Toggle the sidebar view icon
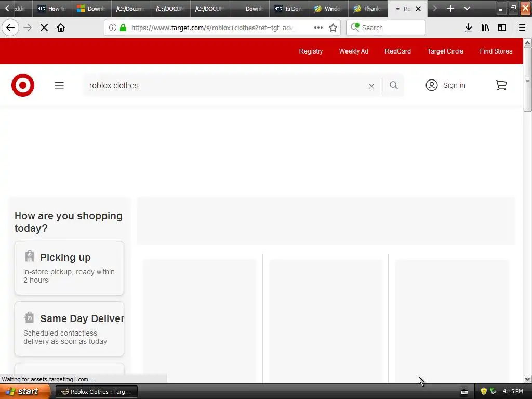This screenshot has width=532, height=399. coord(502,28)
